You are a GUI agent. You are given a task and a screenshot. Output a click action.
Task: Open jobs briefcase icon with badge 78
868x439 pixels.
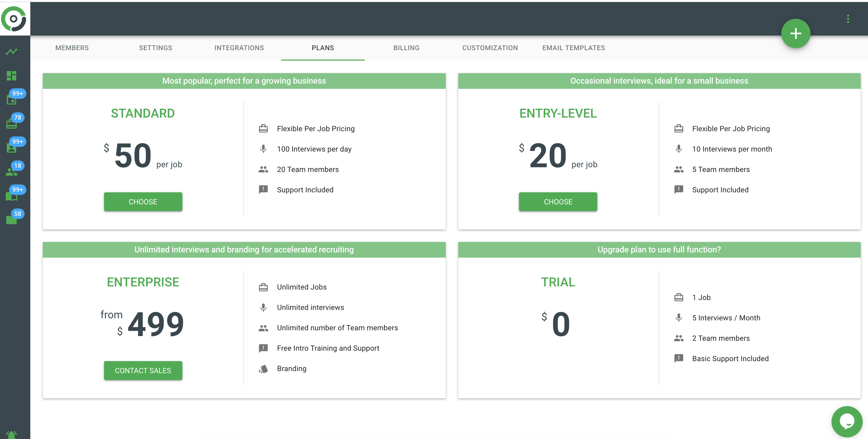pyautogui.click(x=11, y=124)
